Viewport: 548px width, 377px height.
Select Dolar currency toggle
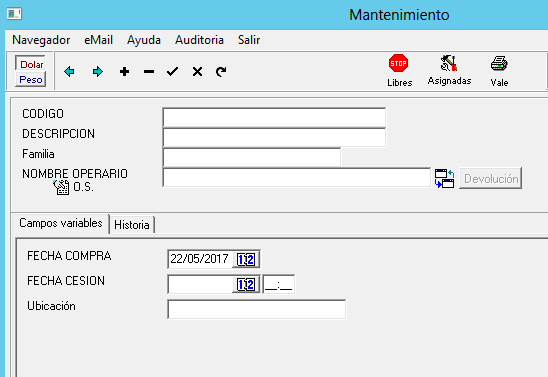click(31, 64)
